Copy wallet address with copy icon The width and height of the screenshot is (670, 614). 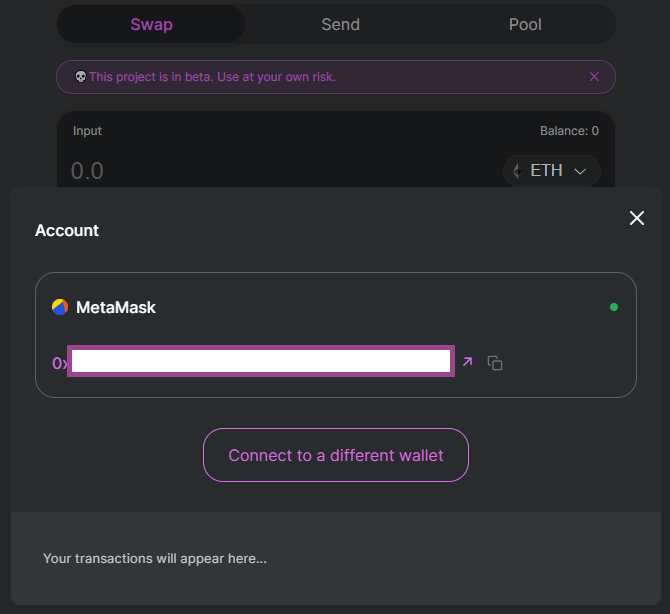495,363
